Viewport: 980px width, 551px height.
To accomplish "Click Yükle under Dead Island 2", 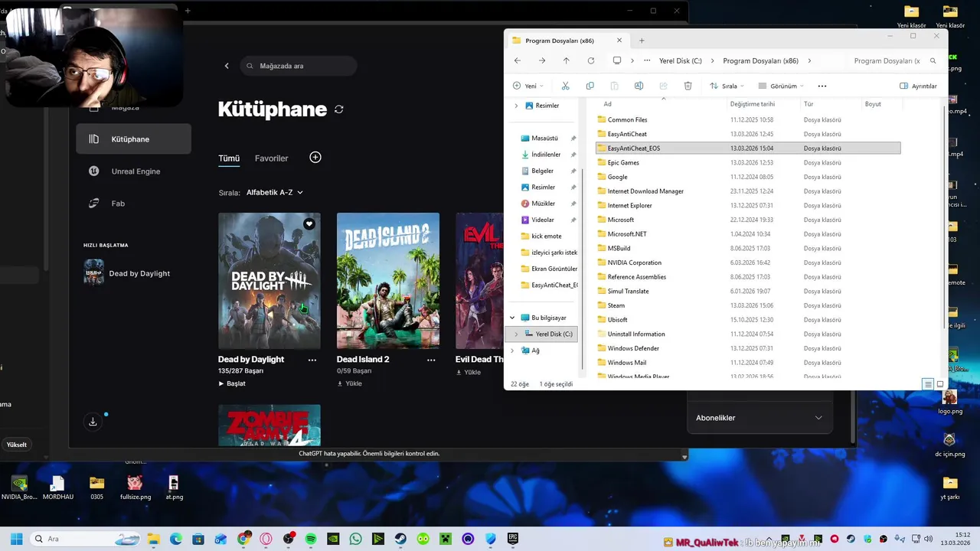I will pyautogui.click(x=349, y=383).
